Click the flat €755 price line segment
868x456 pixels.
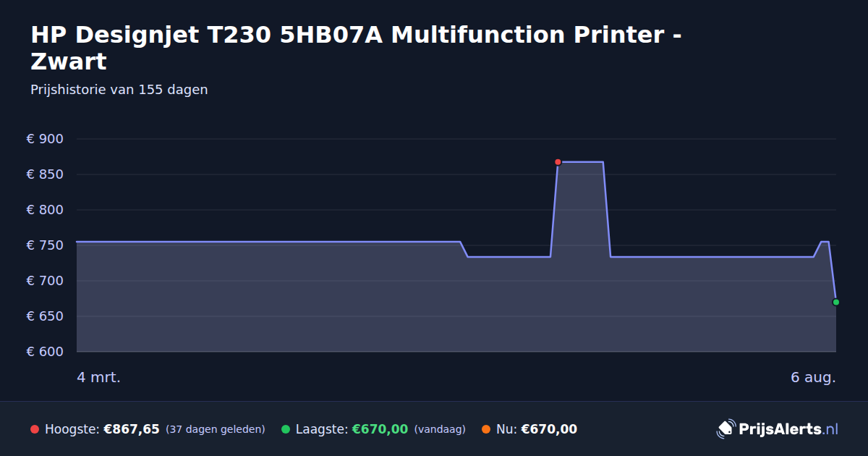click(268, 242)
